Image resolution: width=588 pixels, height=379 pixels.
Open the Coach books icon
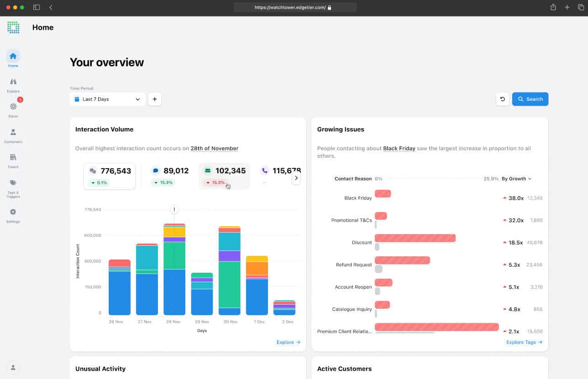point(13,157)
